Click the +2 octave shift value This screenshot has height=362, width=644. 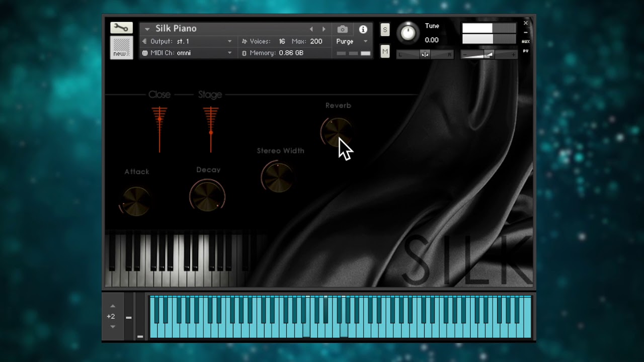(x=111, y=316)
